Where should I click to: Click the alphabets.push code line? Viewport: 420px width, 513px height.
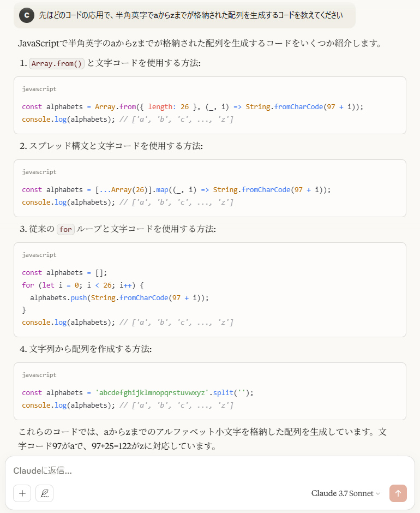point(119,297)
